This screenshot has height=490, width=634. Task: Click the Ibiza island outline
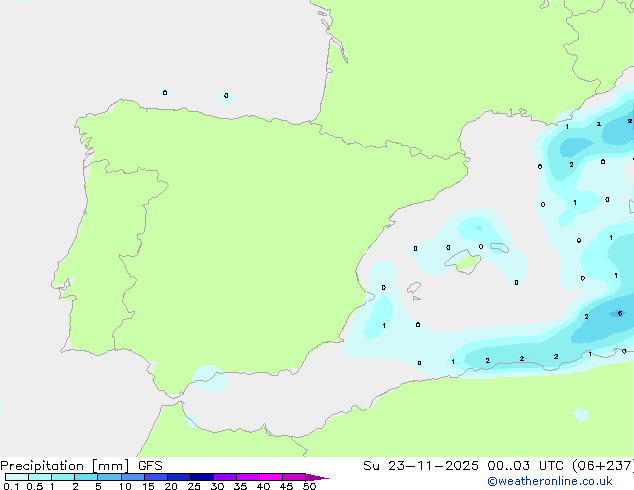(414, 288)
